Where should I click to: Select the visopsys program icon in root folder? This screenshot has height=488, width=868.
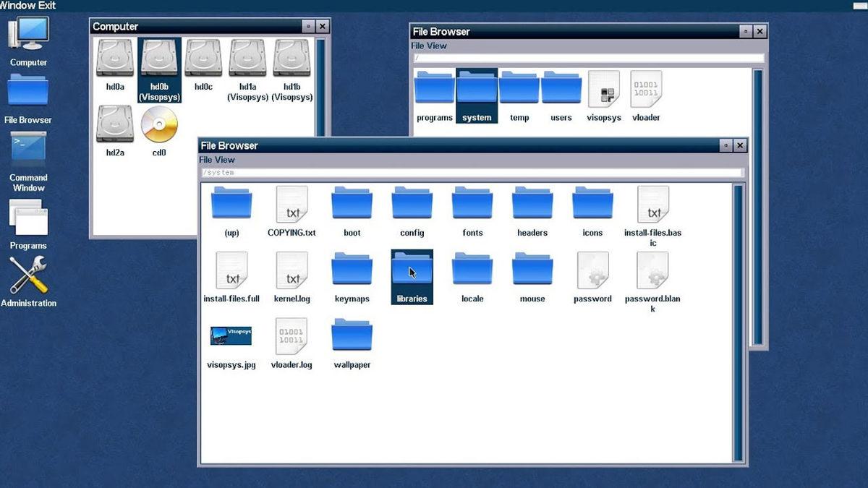604,90
